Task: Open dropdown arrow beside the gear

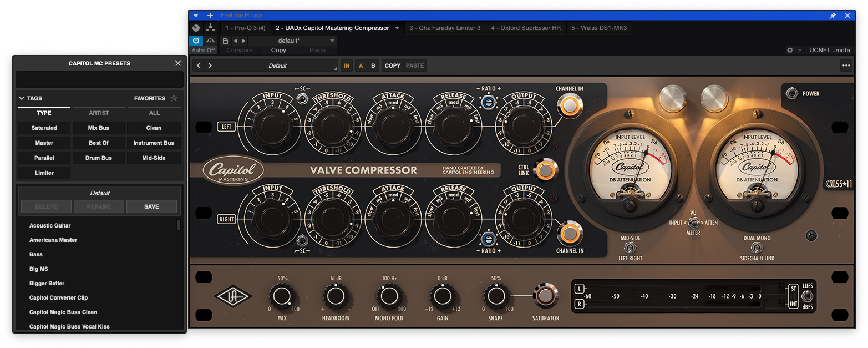Action: [799, 50]
